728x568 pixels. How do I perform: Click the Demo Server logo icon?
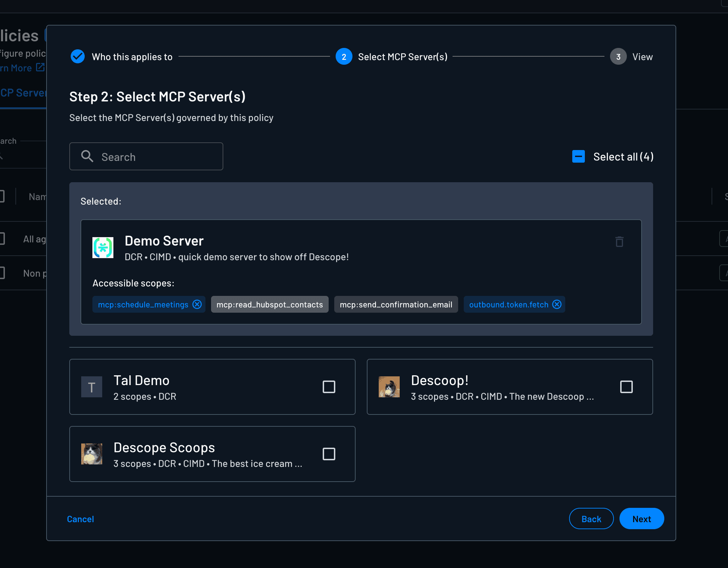[x=103, y=248]
